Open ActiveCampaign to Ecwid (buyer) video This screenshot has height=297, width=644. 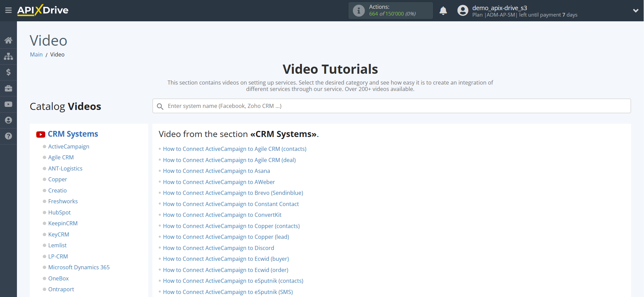[x=226, y=259]
